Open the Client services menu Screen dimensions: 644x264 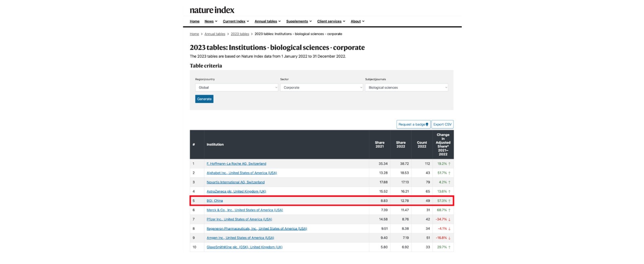pos(331,21)
